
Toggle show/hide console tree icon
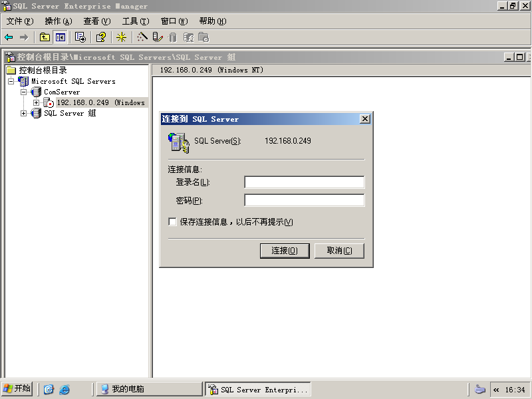pyautogui.click(x=61, y=37)
